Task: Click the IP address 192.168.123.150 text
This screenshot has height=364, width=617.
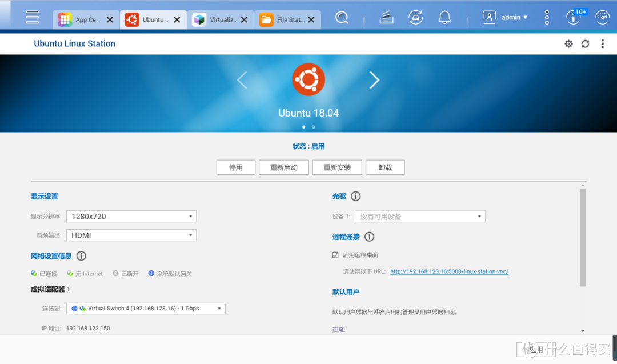Action: click(88, 328)
